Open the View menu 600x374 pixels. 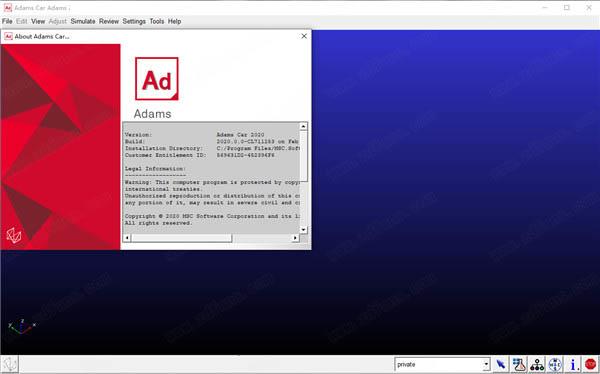coord(38,21)
